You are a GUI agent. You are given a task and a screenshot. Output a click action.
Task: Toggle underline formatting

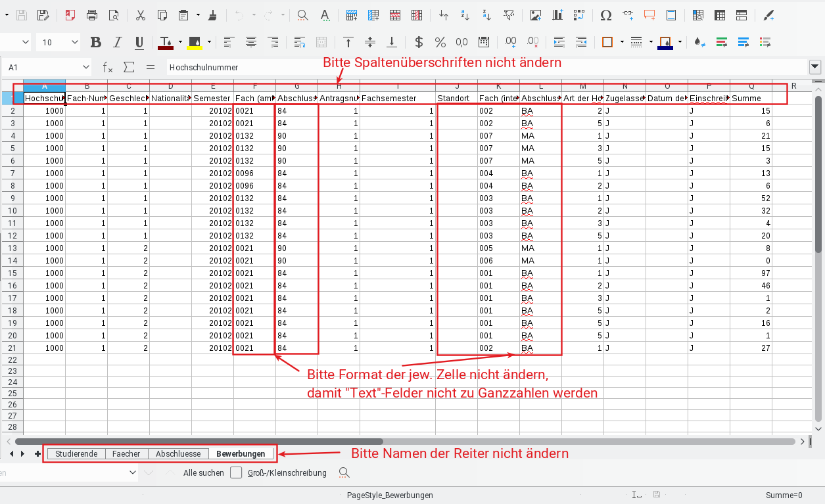[139, 41]
